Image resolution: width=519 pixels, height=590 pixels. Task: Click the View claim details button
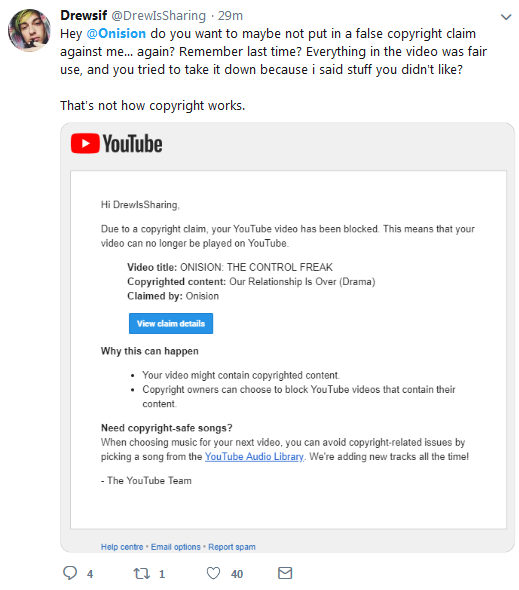171,324
